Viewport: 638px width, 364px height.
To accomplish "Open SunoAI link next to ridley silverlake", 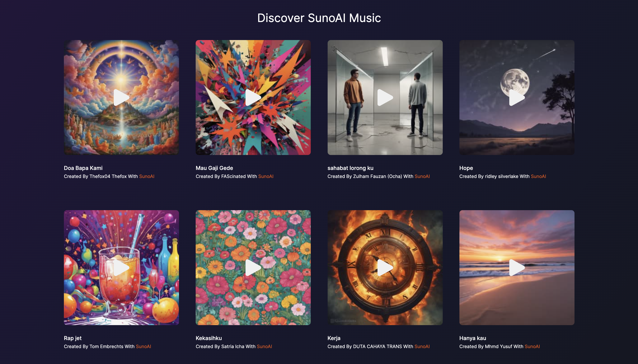I will (x=538, y=176).
